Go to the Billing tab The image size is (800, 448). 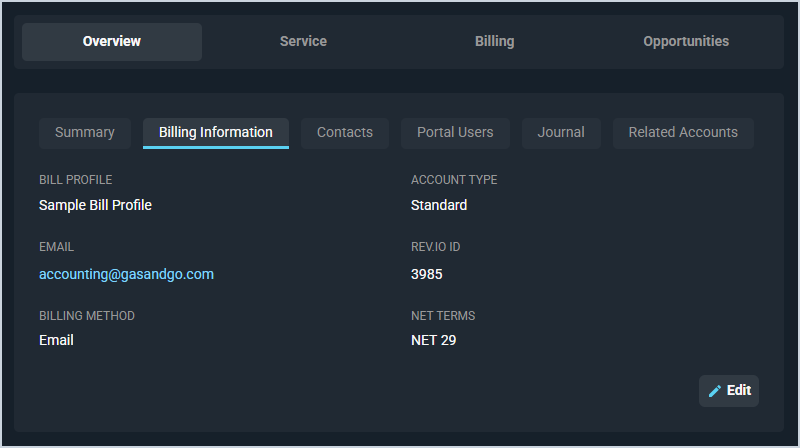pyautogui.click(x=494, y=42)
